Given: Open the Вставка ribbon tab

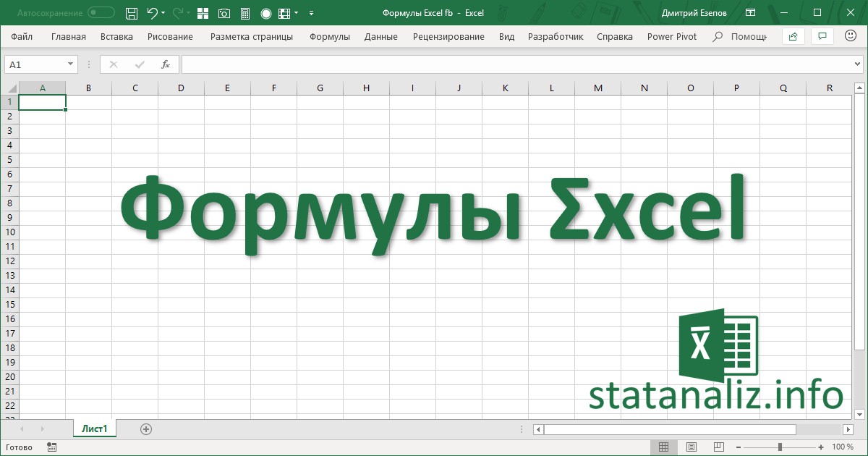Looking at the screenshot, I should [x=116, y=36].
